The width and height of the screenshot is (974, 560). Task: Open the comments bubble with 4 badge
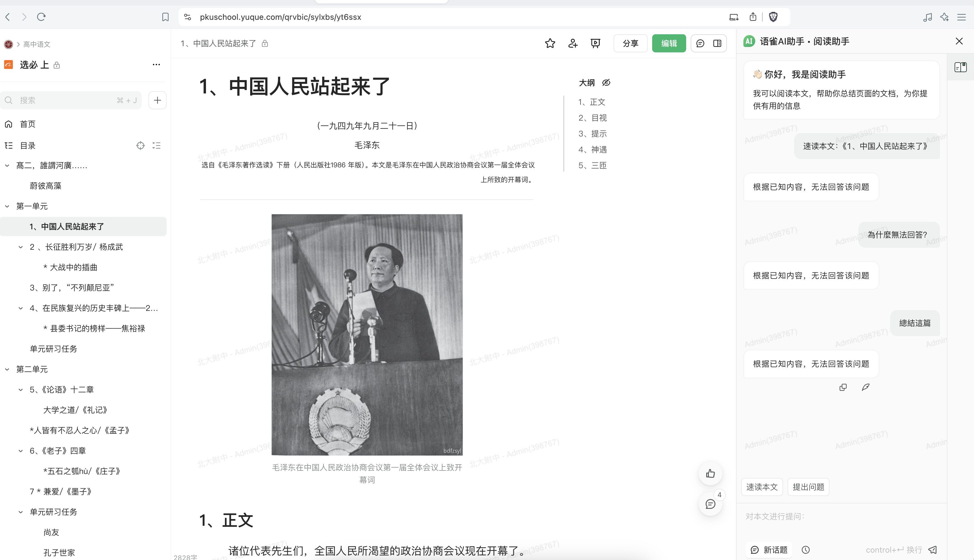tap(711, 504)
